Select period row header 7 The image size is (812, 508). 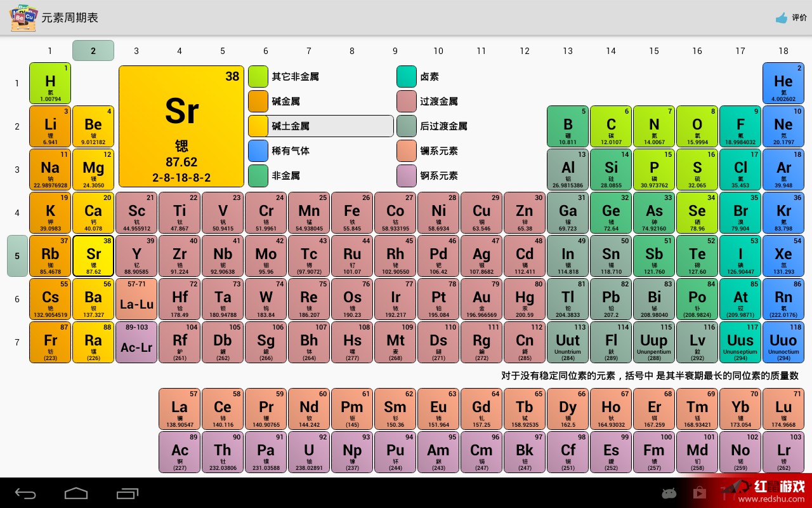point(17,342)
